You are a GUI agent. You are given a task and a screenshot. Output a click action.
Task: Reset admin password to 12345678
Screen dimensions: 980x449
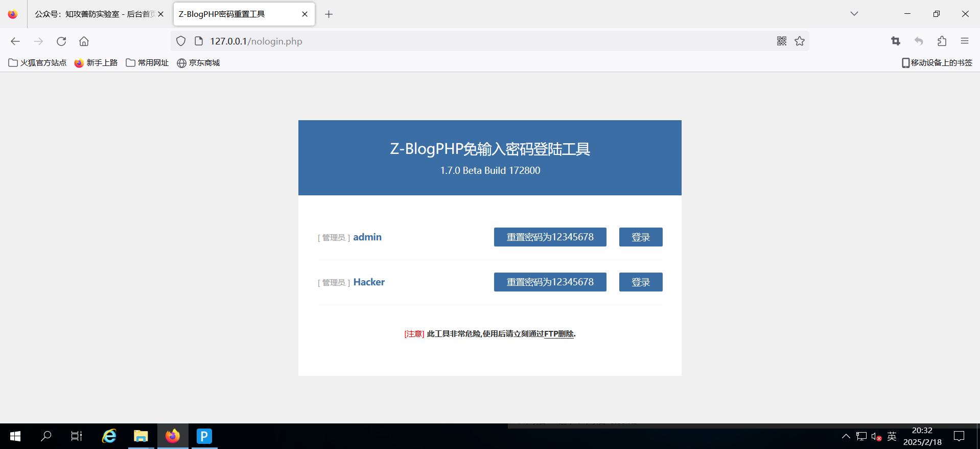pos(550,237)
